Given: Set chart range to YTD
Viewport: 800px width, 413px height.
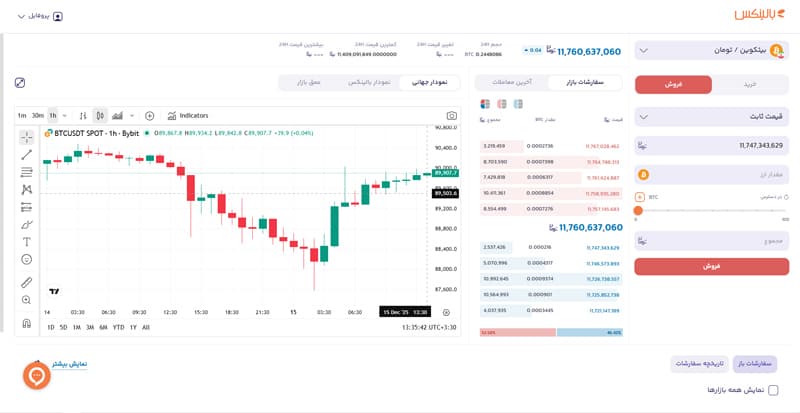Looking at the screenshot, I should (118, 327).
